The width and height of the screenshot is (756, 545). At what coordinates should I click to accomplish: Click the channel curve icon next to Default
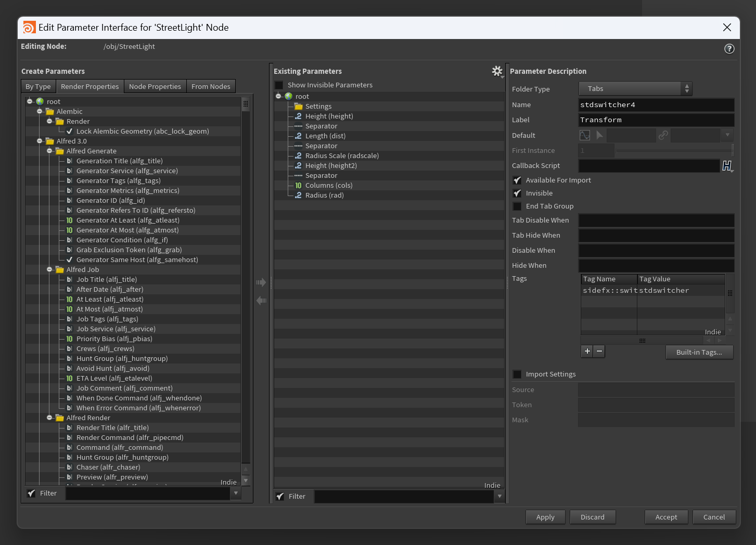[x=585, y=135]
